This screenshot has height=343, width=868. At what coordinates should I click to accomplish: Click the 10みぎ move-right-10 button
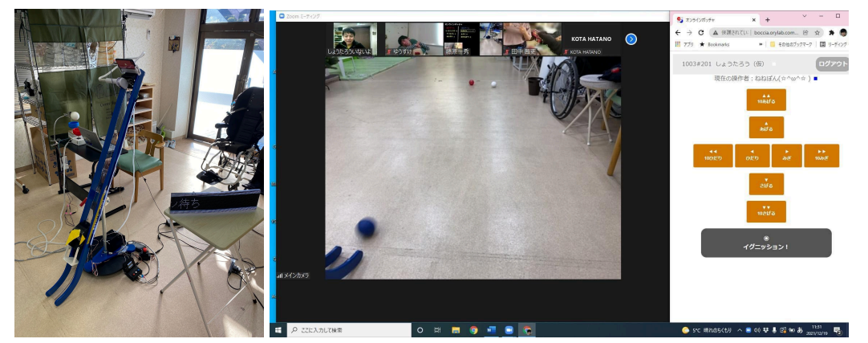[821, 156]
